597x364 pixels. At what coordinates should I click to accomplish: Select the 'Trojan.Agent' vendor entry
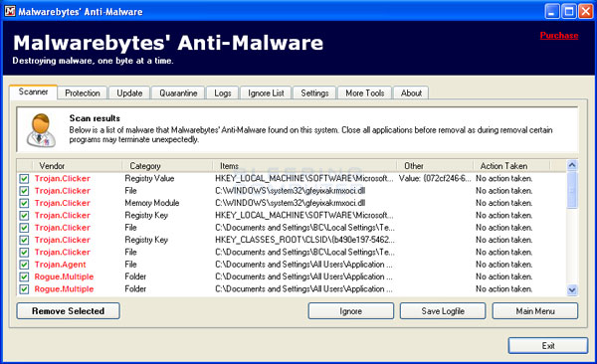(60, 265)
